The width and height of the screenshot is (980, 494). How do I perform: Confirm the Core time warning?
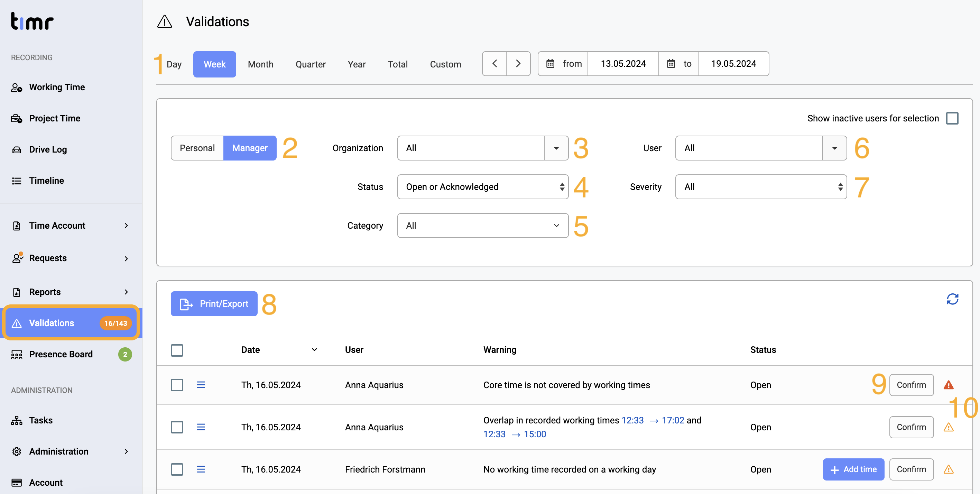click(911, 385)
